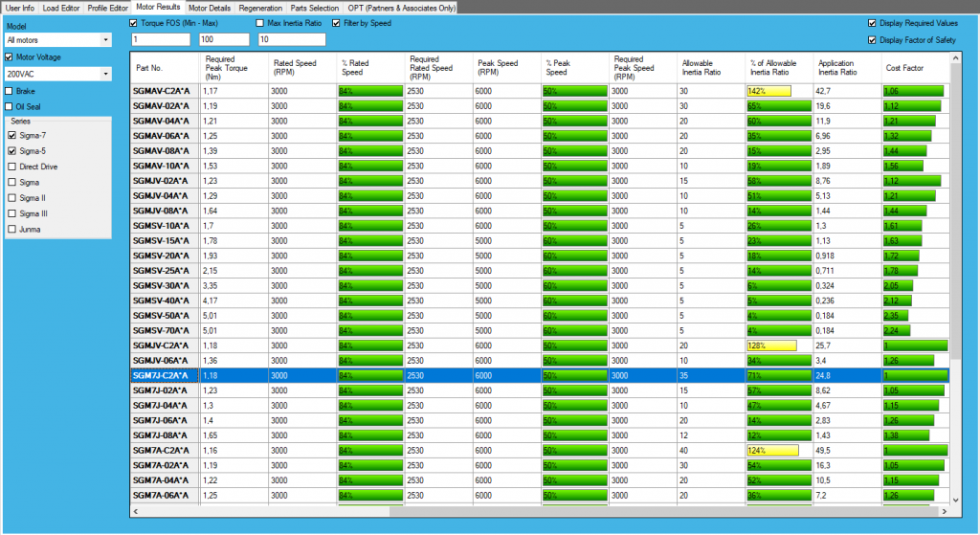Screen dimensions: 980x535
Task: Go to the Regeneration tab
Action: [260, 8]
